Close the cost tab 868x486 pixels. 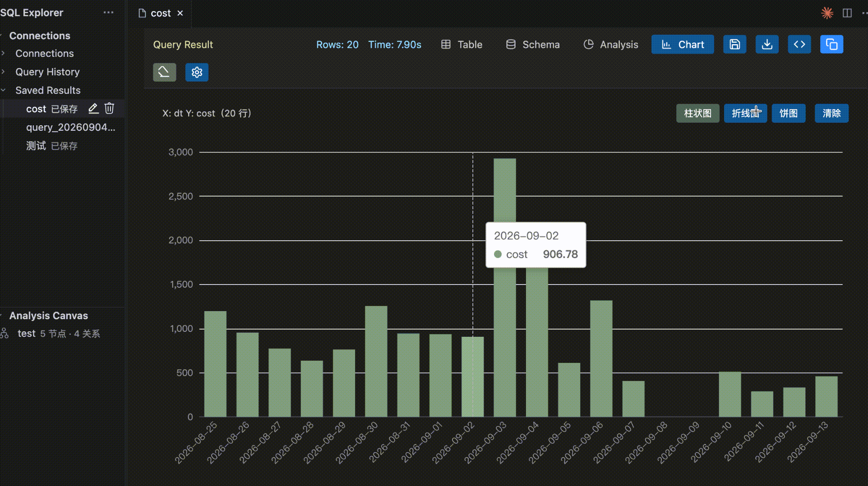180,13
